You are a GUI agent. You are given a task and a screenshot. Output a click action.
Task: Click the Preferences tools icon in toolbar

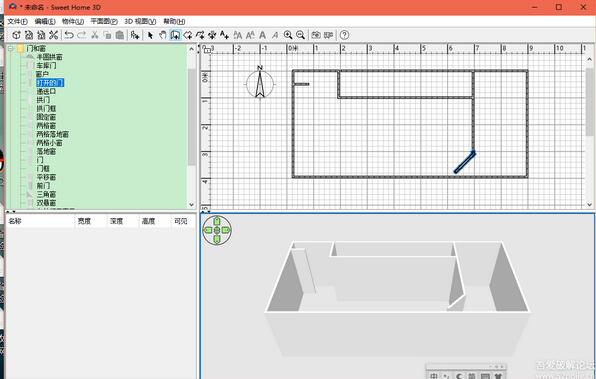pos(54,35)
